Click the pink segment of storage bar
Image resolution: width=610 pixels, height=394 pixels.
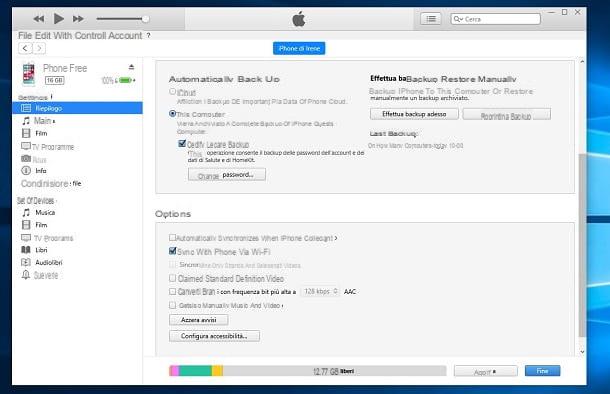pos(174,371)
